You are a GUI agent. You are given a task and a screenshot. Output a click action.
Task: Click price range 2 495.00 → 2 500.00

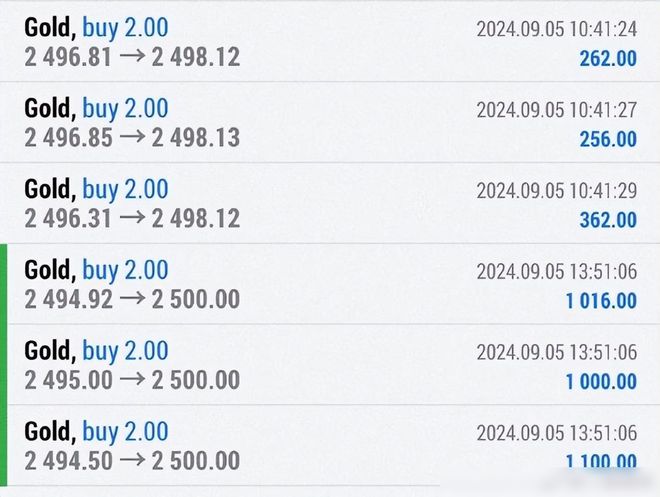pyautogui.click(x=132, y=380)
